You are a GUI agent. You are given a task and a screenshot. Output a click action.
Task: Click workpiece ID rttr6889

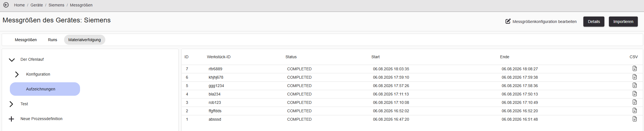215,69
